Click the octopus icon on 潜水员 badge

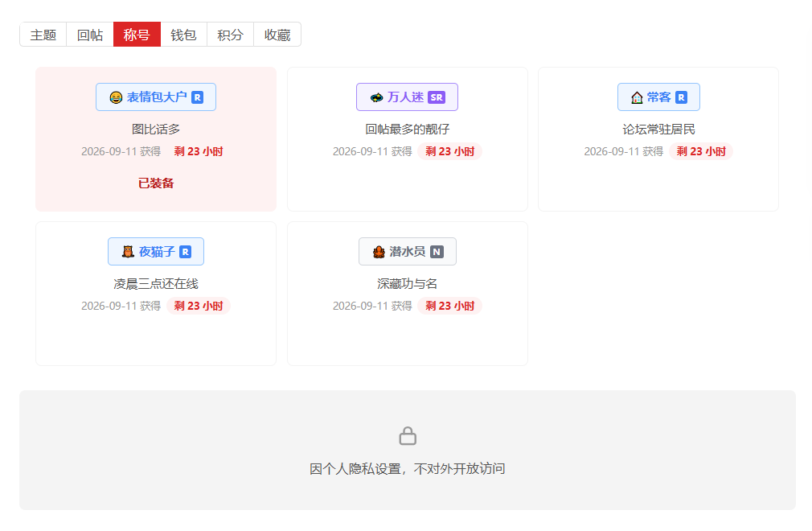click(379, 252)
